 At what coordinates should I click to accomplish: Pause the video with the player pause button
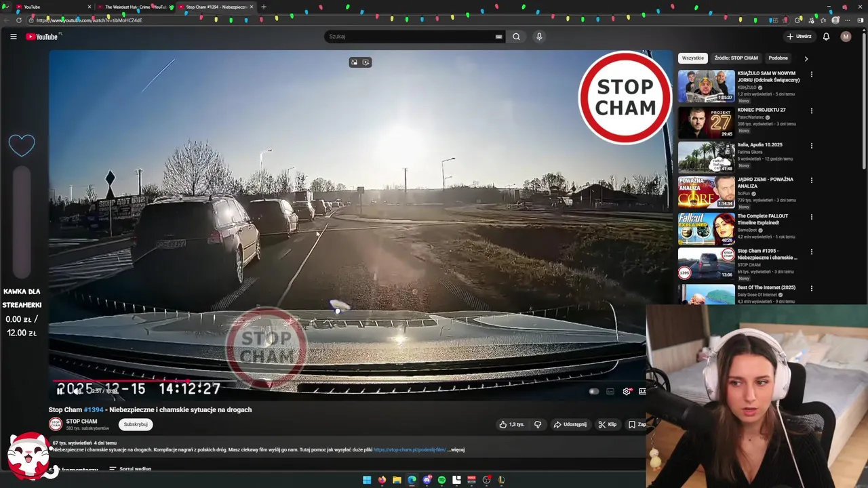pos(60,391)
